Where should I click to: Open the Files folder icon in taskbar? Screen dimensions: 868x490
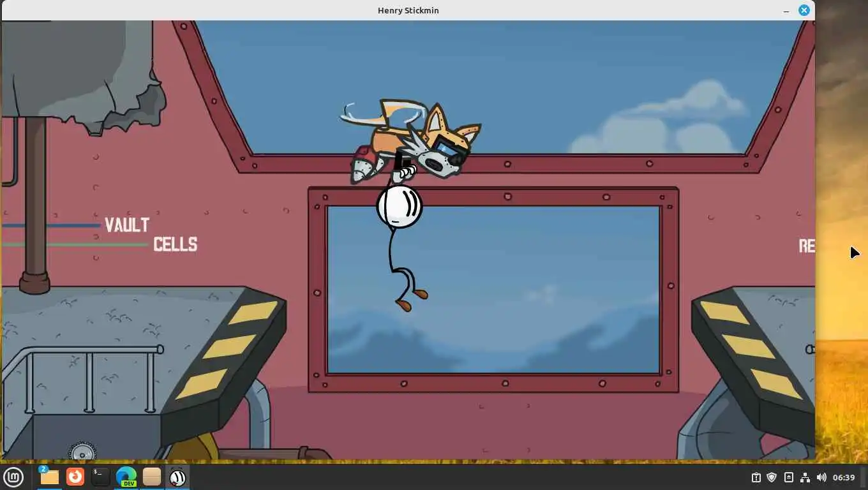(49, 477)
